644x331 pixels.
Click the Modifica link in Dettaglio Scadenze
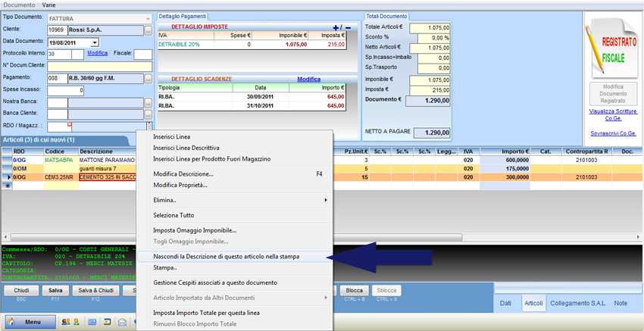(308, 79)
